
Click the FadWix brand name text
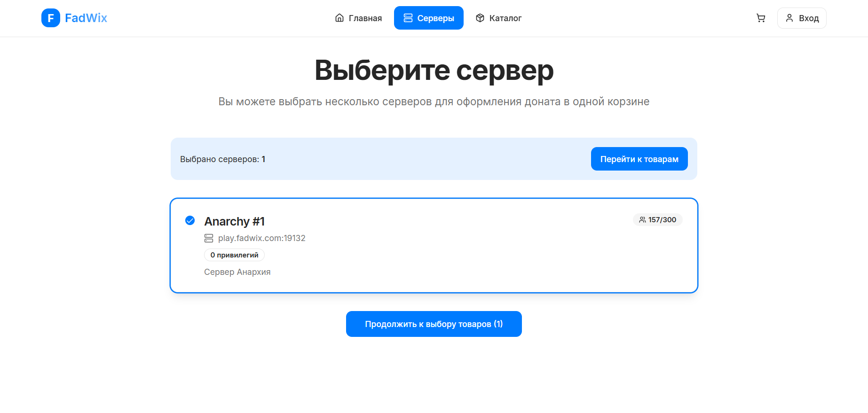[86, 18]
